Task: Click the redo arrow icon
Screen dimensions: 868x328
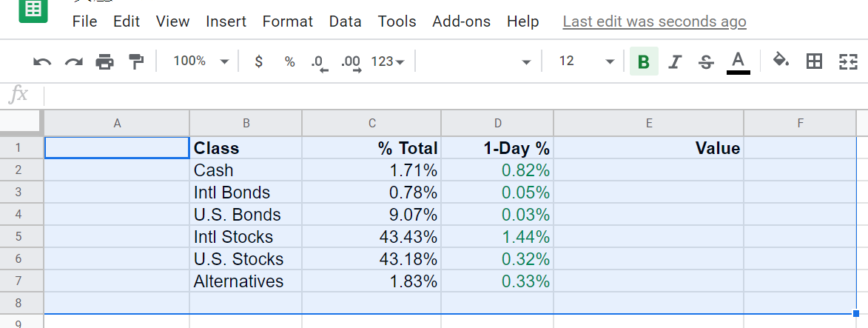Action: click(74, 62)
